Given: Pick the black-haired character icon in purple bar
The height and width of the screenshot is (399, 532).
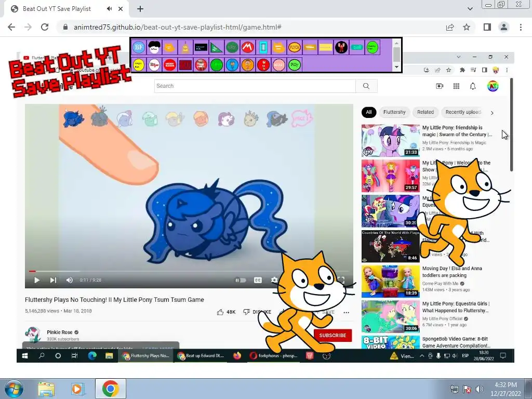Looking at the screenshot, I should coord(154,47).
